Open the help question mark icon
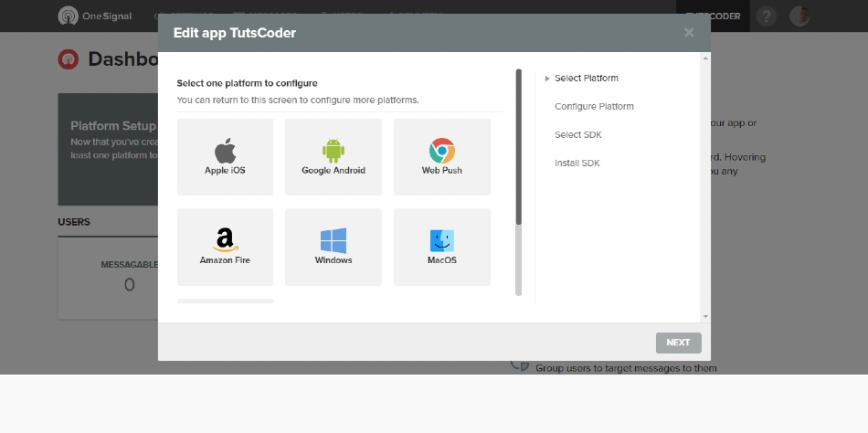Screen dimensions: 868x433 pyautogui.click(x=767, y=16)
